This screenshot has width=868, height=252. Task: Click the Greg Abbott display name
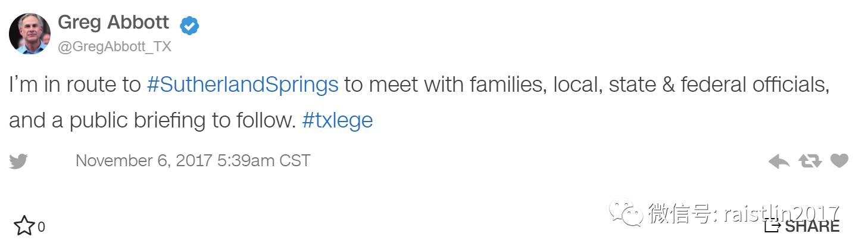(114, 23)
